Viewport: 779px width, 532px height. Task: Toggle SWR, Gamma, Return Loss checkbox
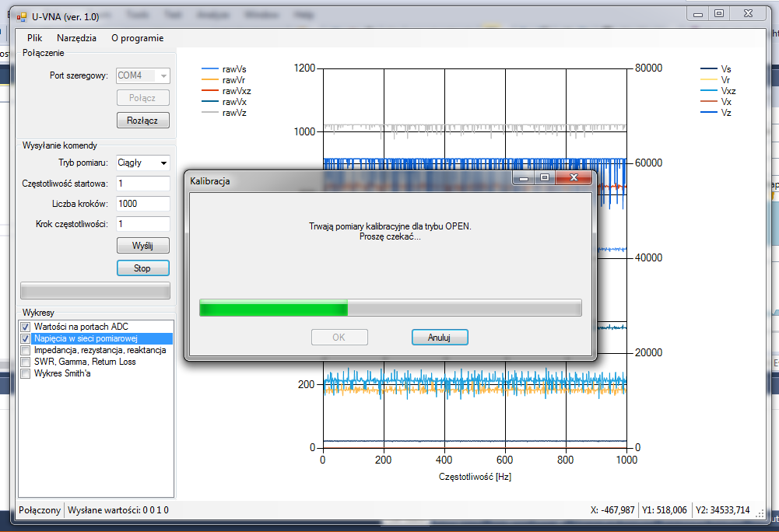(x=26, y=362)
